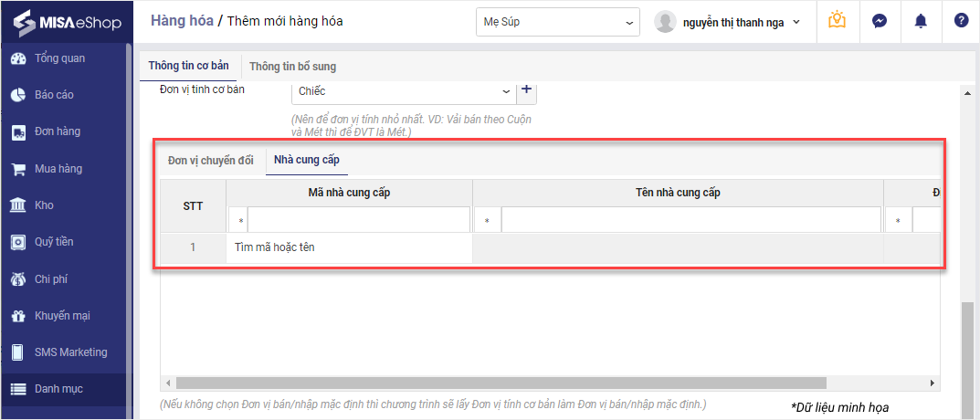The width and height of the screenshot is (980, 420).
Task: Open Tổng quan dashboard icon in sidebar
Action: click(x=19, y=58)
